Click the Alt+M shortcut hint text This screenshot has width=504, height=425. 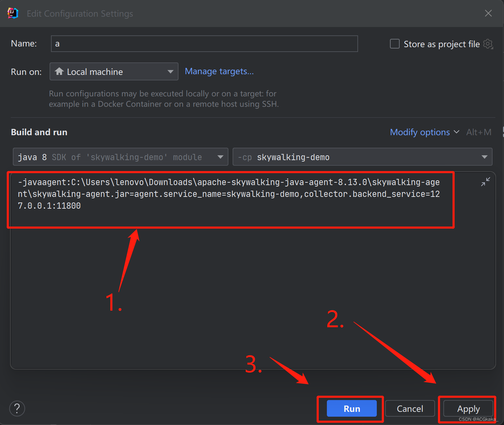pos(479,132)
